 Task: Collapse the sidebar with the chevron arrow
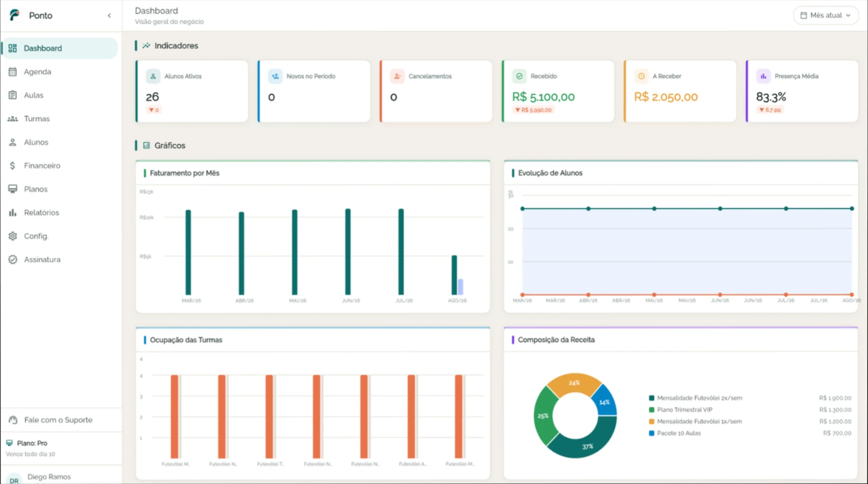pyautogui.click(x=109, y=16)
